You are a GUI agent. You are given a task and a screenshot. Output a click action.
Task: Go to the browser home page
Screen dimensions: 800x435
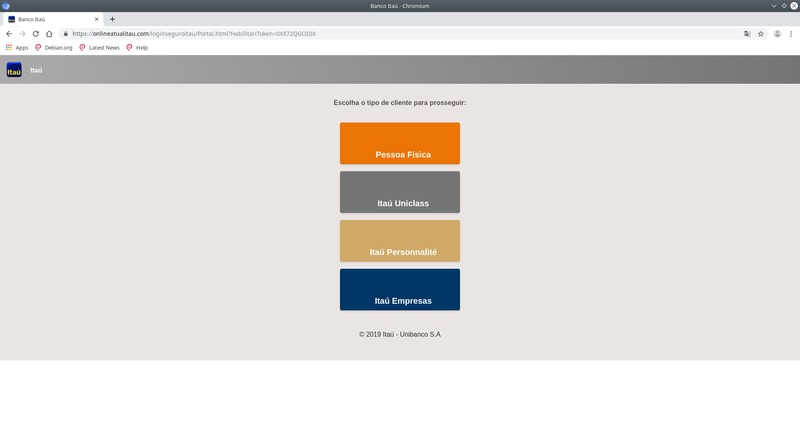49,34
